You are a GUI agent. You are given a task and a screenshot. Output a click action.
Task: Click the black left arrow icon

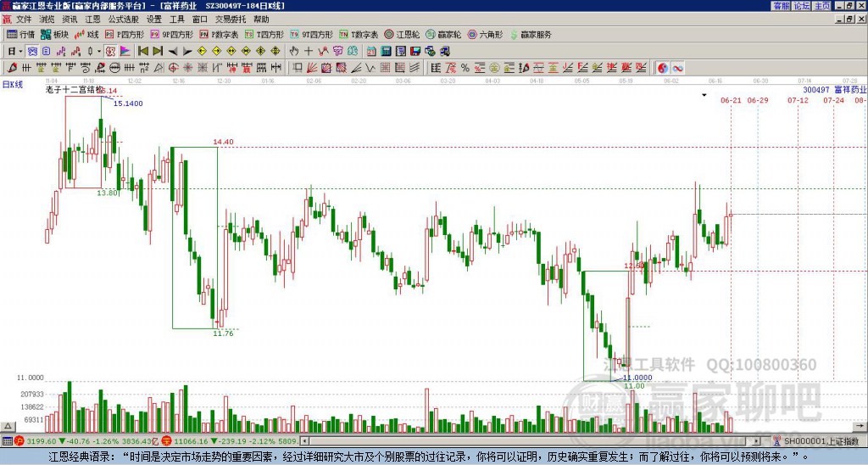[173, 52]
